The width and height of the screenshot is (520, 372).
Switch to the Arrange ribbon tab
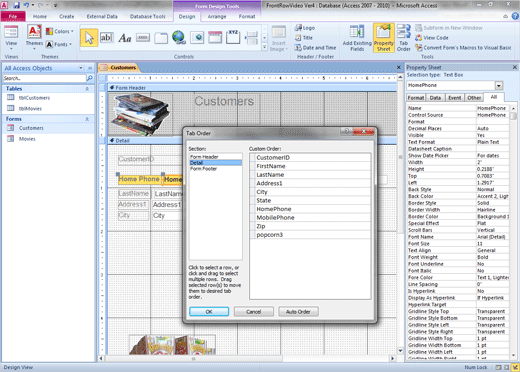coord(217,16)
